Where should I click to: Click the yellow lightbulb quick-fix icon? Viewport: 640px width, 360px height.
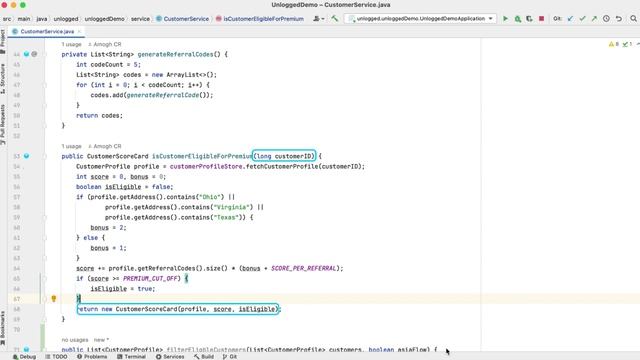click(53, 299)
